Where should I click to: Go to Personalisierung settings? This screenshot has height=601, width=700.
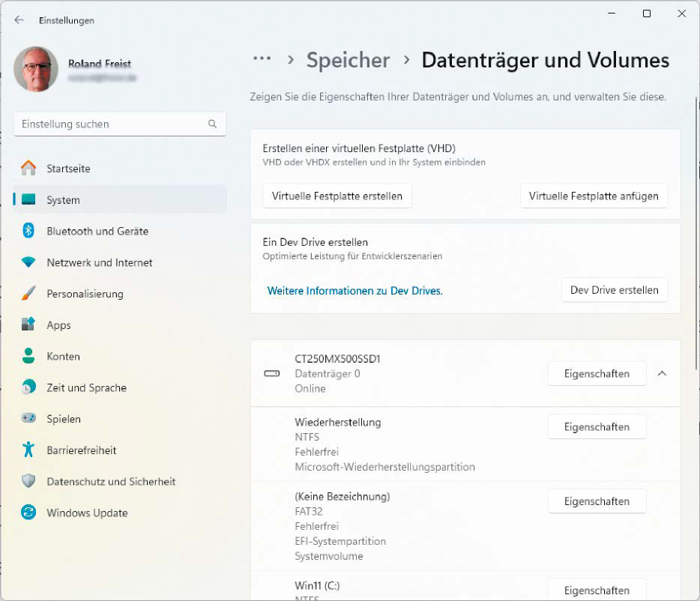120,293
